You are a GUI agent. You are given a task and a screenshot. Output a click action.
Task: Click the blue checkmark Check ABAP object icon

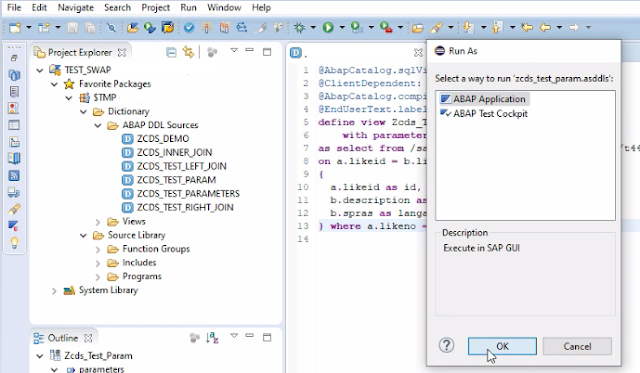click(x=189, y=27)
